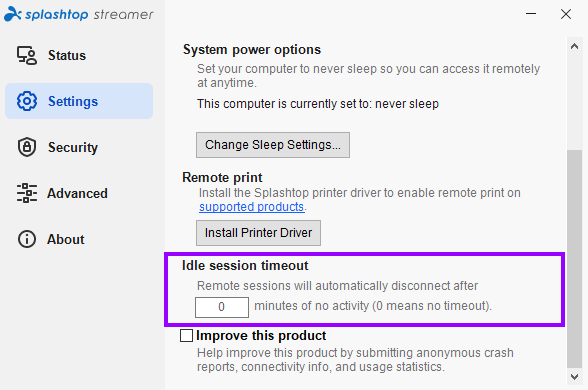Enable the Improve this product checkbox

tap(186, 335)
